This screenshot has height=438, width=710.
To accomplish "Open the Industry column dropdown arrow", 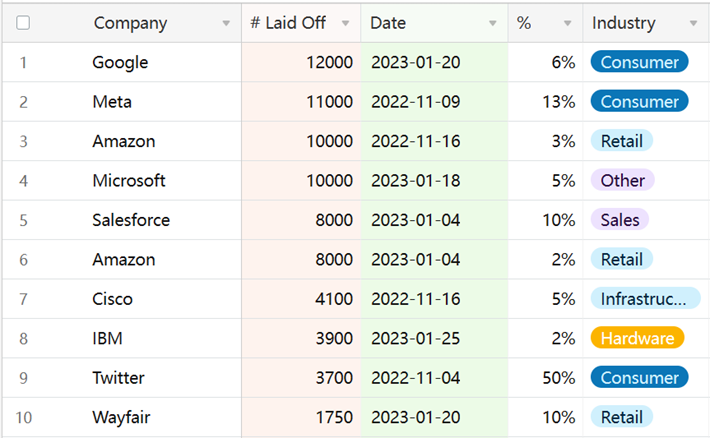I will click(694, 23).
